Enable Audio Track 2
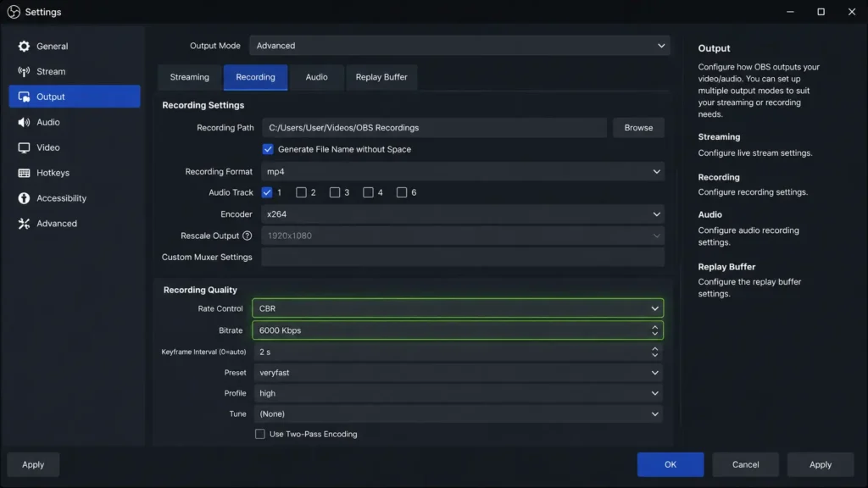The width and height of the screenshot is (868, 488). 301,192
